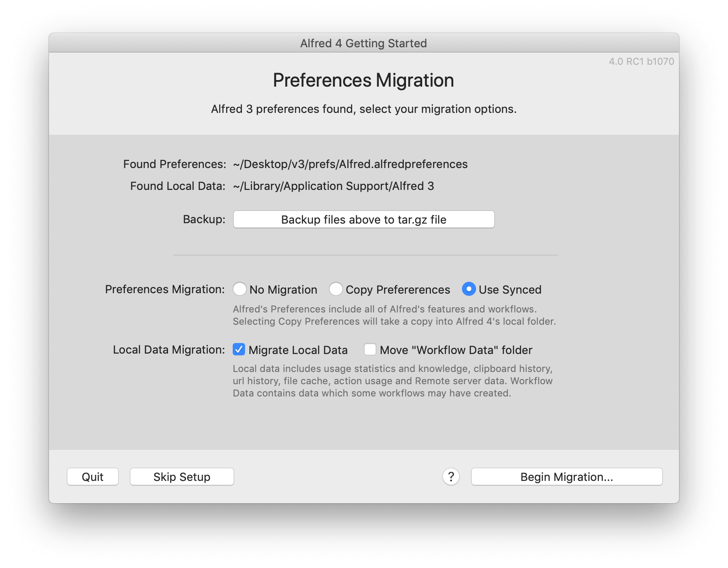
Task: Click the Preferences Migration heading
Action: (363, 80)
